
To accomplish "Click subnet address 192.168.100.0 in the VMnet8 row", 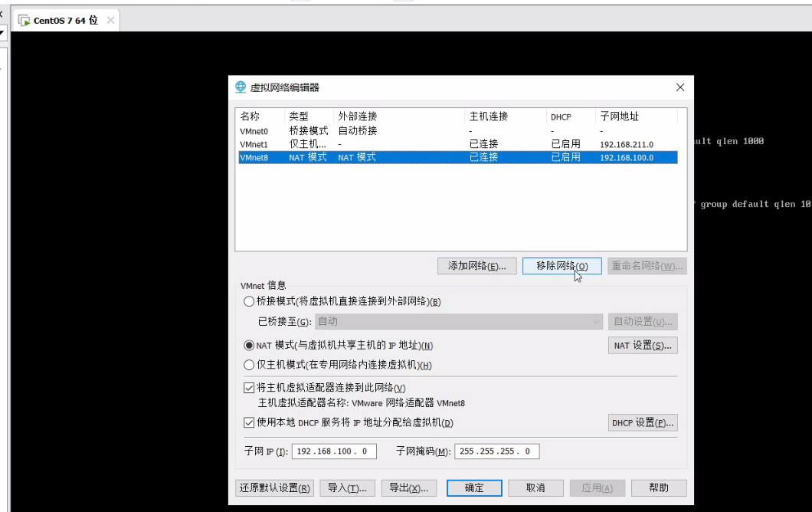I will coord(627,158).
